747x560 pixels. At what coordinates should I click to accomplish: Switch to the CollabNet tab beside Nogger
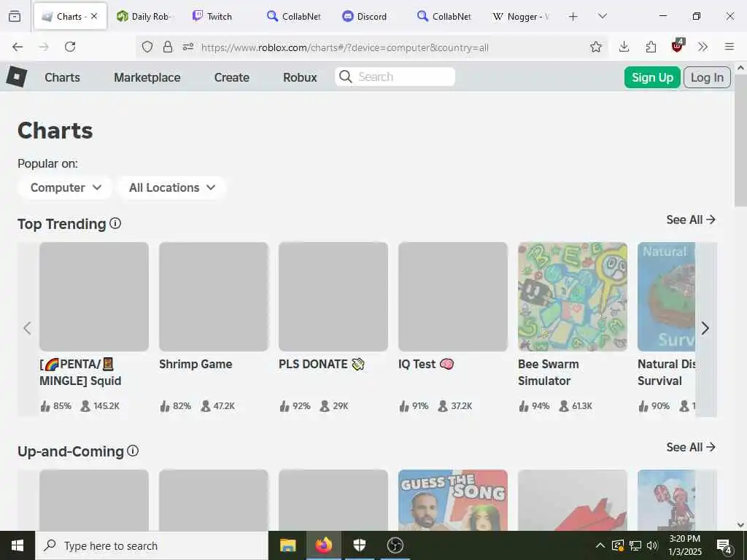click(444, 17)
